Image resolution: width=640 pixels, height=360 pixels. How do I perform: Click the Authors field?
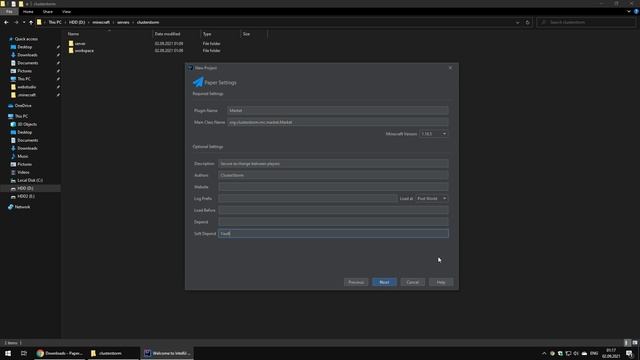tap(333, 175)
